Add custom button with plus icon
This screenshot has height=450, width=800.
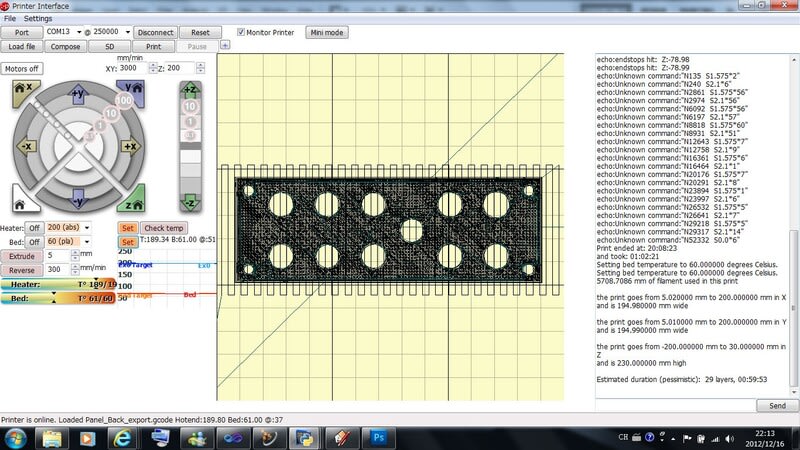point(225,45)
